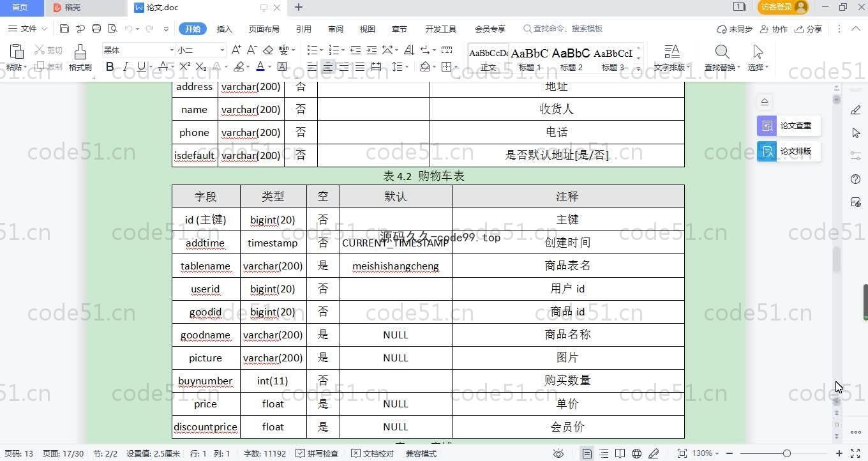Focus the command search field
This screenshot has height=461, width=868.
(x=563, y=29)
